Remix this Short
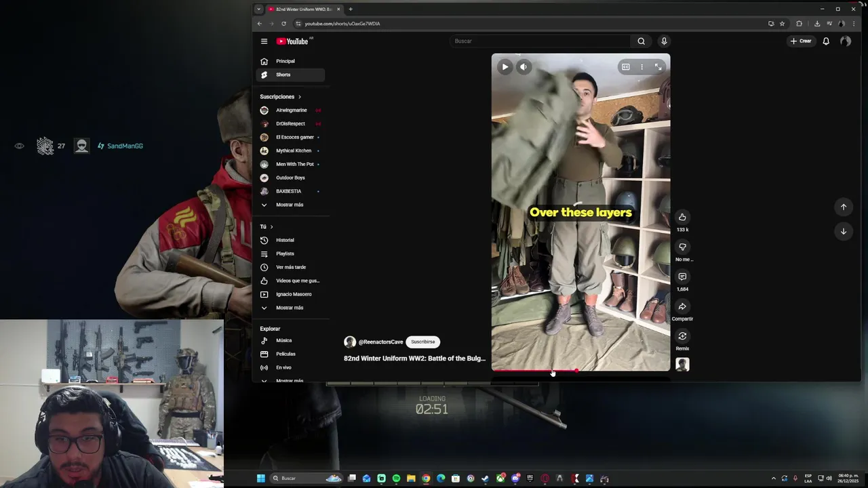The image size is (868, 488). tap(682, 336)
